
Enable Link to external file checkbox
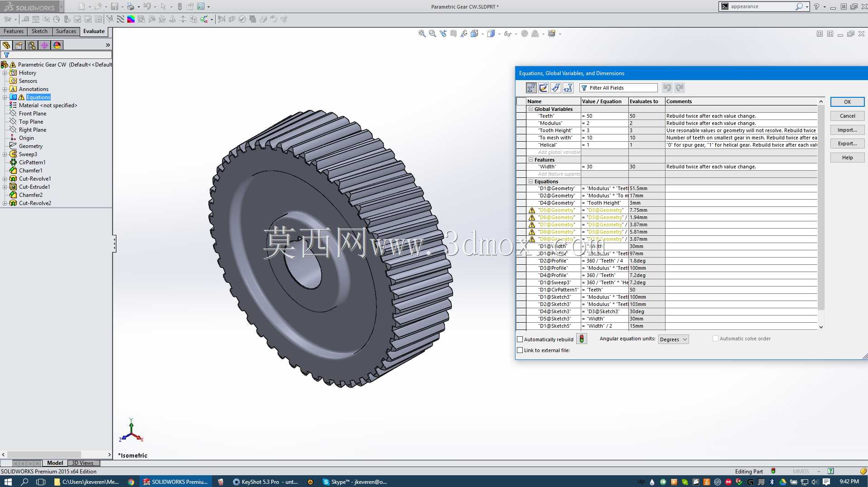coord(520,350)
